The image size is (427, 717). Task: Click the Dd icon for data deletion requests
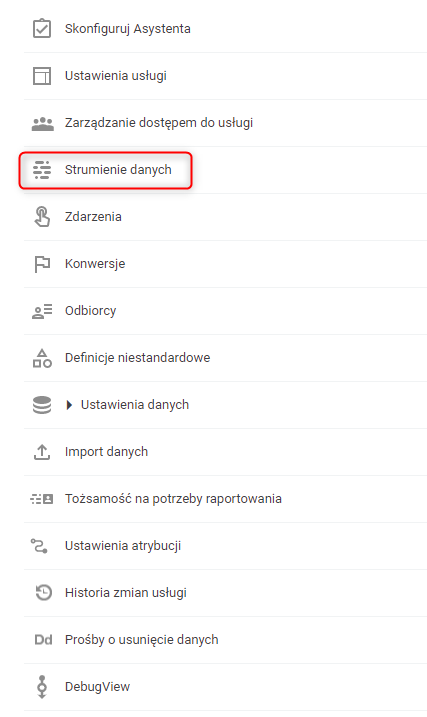[x=43, y=640]
